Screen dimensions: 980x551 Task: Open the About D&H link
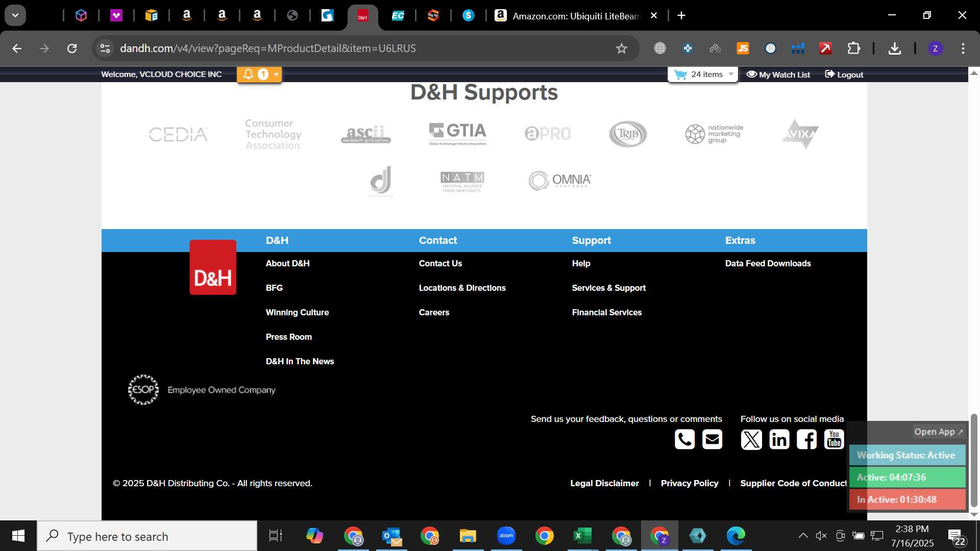287,263
